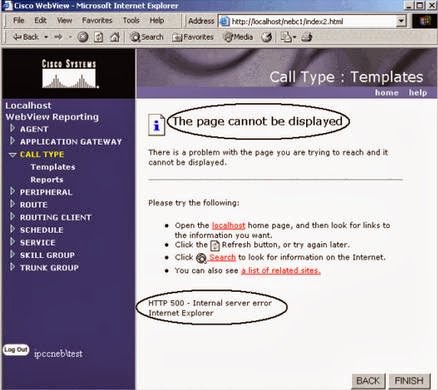This screenshot has height=390, width=438.
Task: Click the page icon in Address bar
Action: tap(224, 21)
